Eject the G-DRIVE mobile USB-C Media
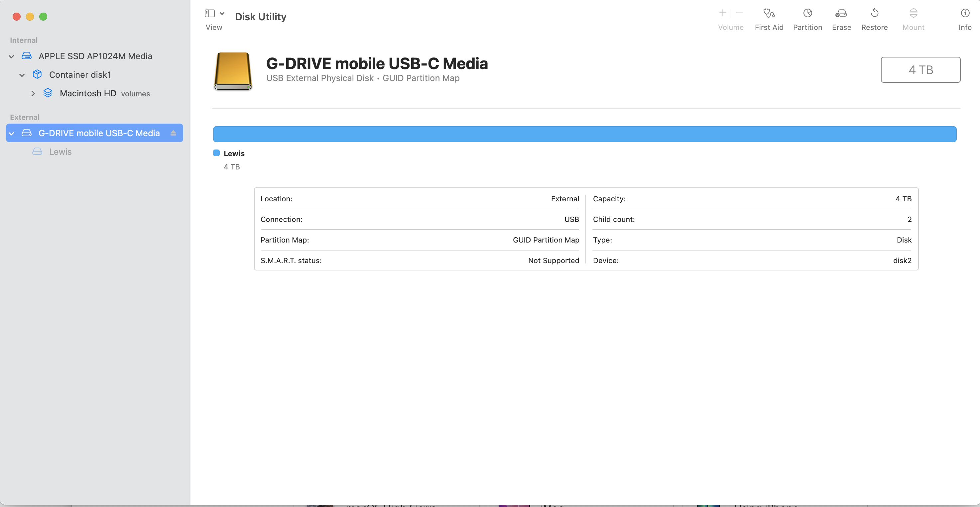The width and height of the screenshot is (980, 507). click(x=173, y=133)
